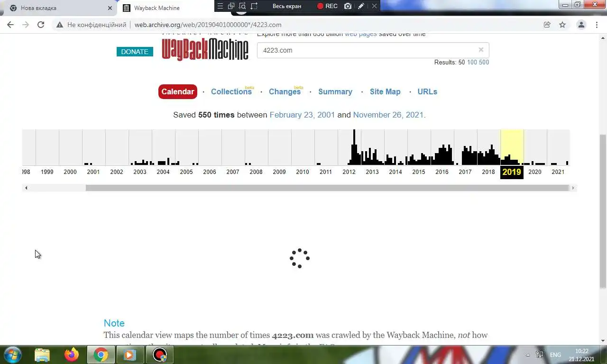Launch Firefox from the taskbar
The height and width of the screenshot is (364, 607).
click(72, 355)
